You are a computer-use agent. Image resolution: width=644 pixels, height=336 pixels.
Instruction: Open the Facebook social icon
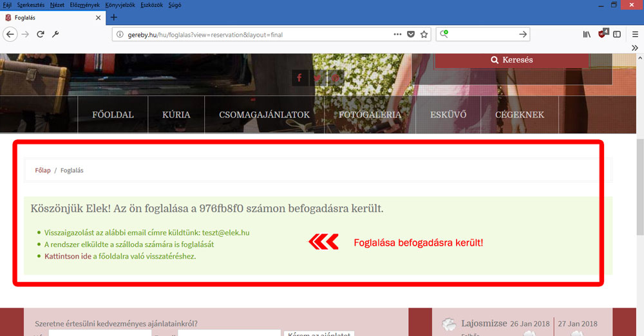click(299, 78)
